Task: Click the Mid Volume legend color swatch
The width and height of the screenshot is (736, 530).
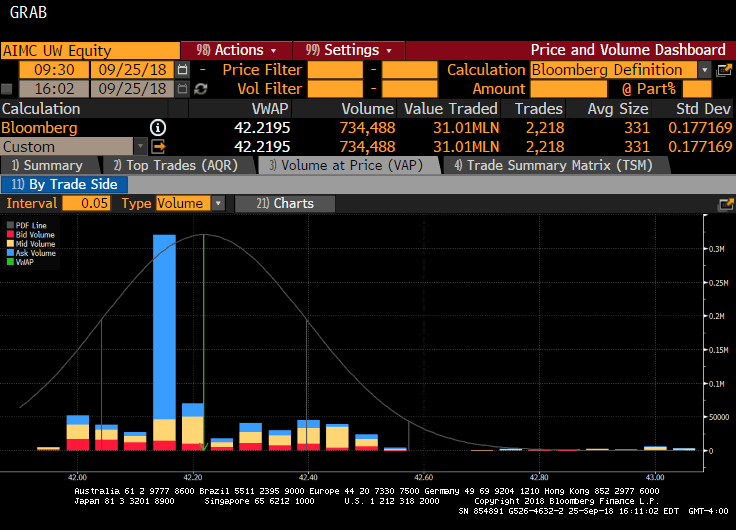Action: 10,244
